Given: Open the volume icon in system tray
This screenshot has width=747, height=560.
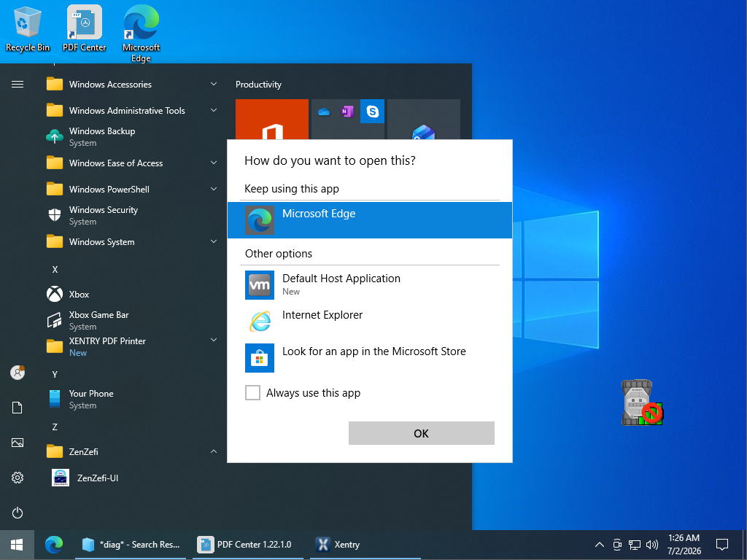Looking at the screenshot, I should 652,544.
